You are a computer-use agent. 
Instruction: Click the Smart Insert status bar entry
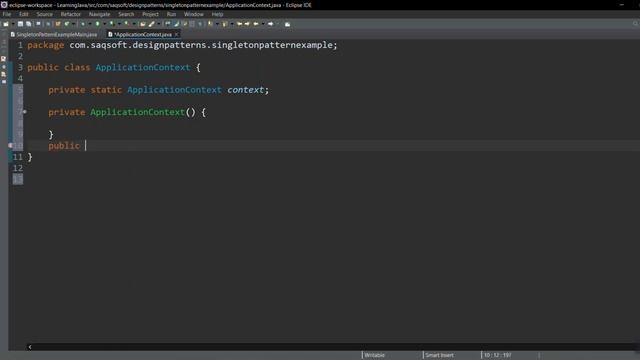click(x=439, y=355)
